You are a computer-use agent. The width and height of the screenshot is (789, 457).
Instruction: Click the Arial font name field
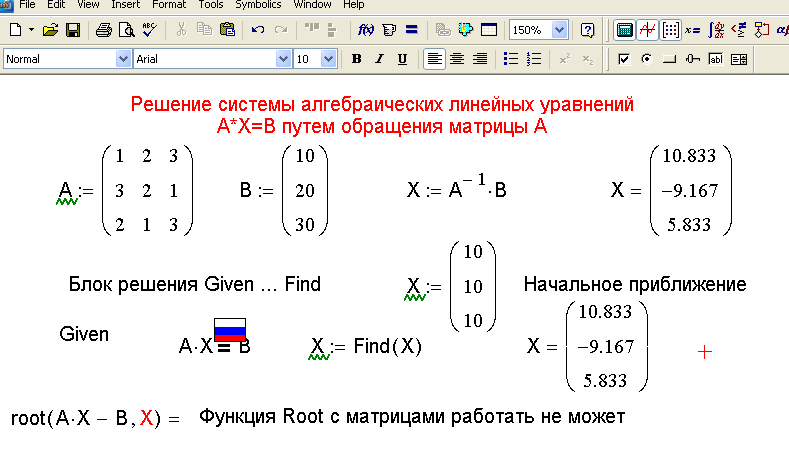click(205, 59)
